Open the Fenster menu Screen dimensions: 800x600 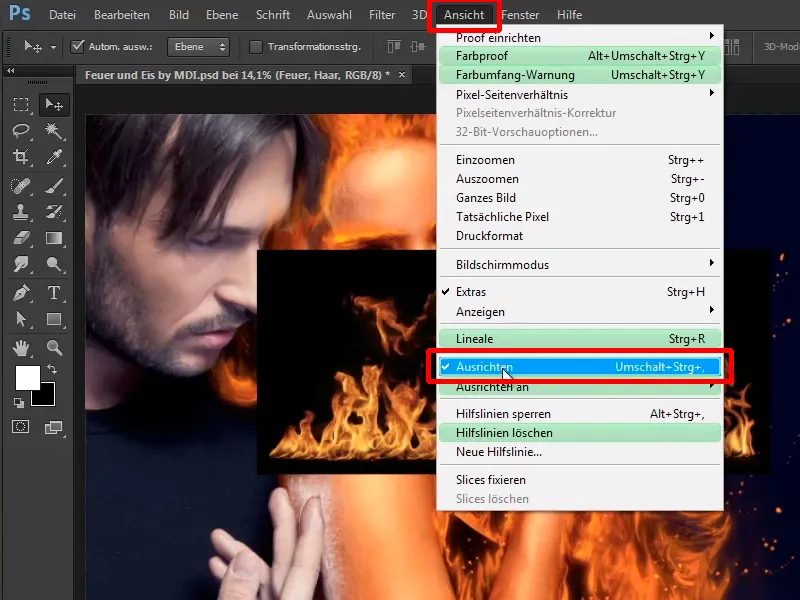[x=520, y=15]
